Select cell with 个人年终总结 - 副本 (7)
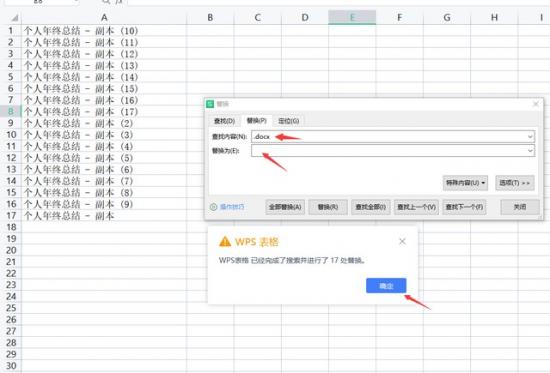The width and height of the screenshot is (550, 373). click(x=104, y=181)
